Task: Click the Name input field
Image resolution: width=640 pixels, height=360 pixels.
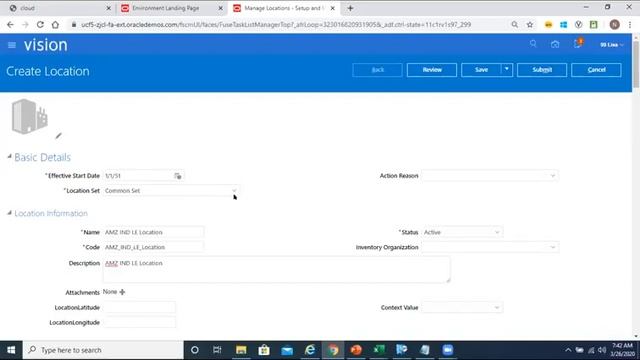Action: [x=153, y=232]
